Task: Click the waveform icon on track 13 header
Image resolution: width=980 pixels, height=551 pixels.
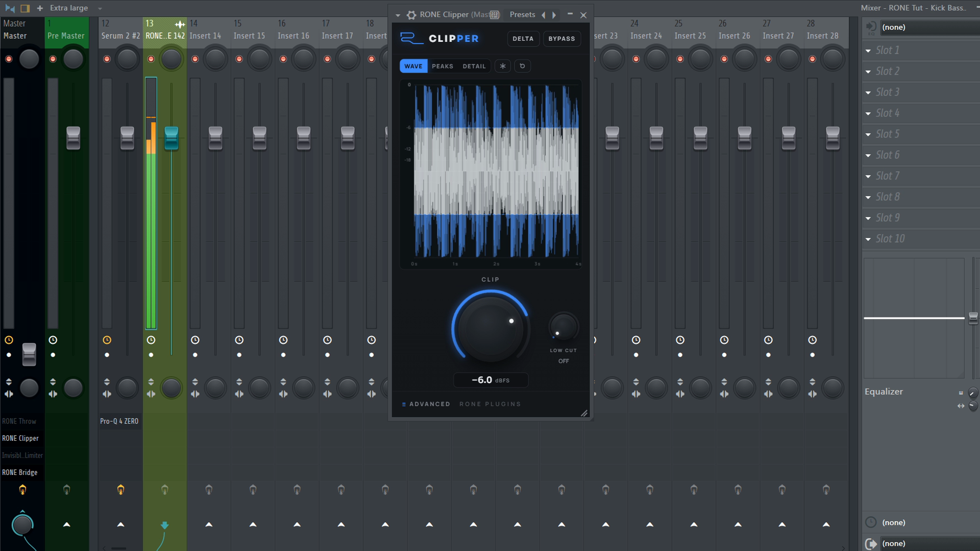Action: pos(180,24)
